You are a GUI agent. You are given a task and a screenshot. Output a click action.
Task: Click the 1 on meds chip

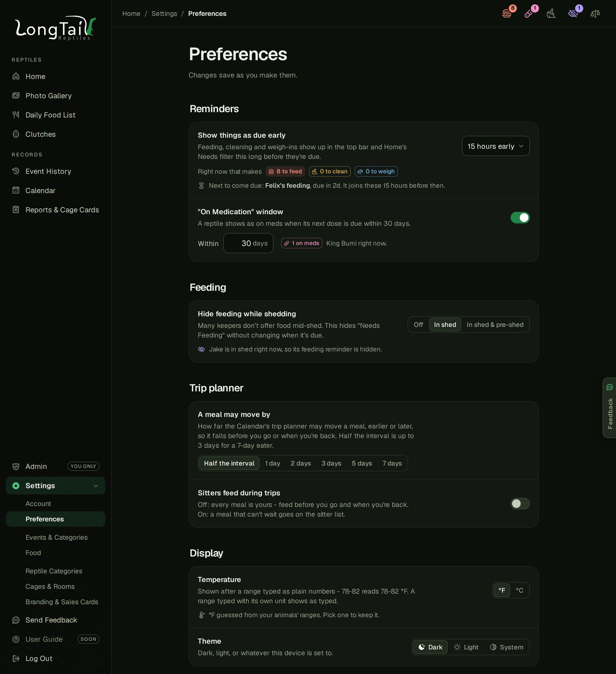coord(301,243)
